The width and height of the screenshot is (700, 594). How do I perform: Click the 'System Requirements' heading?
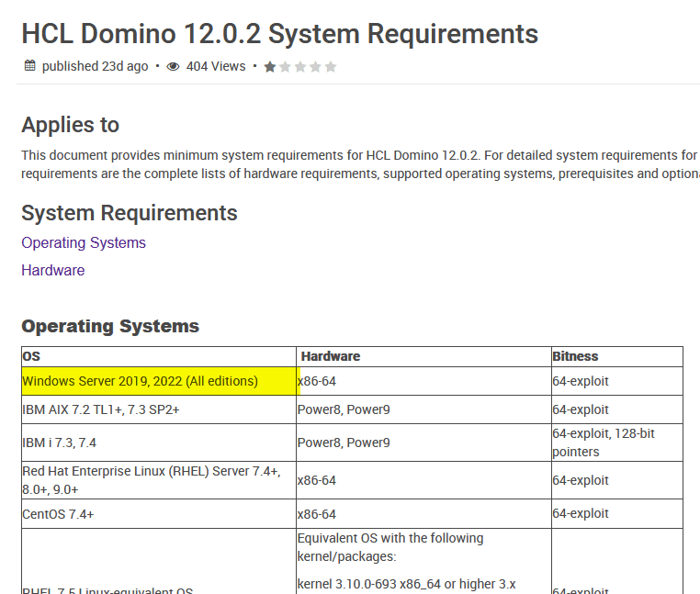(x=130, y=213)
